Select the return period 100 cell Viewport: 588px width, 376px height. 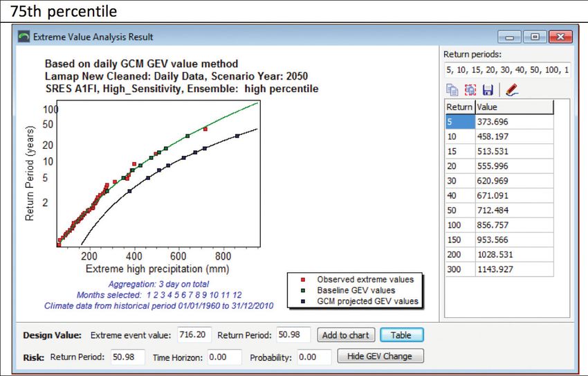tap(460, 225)
